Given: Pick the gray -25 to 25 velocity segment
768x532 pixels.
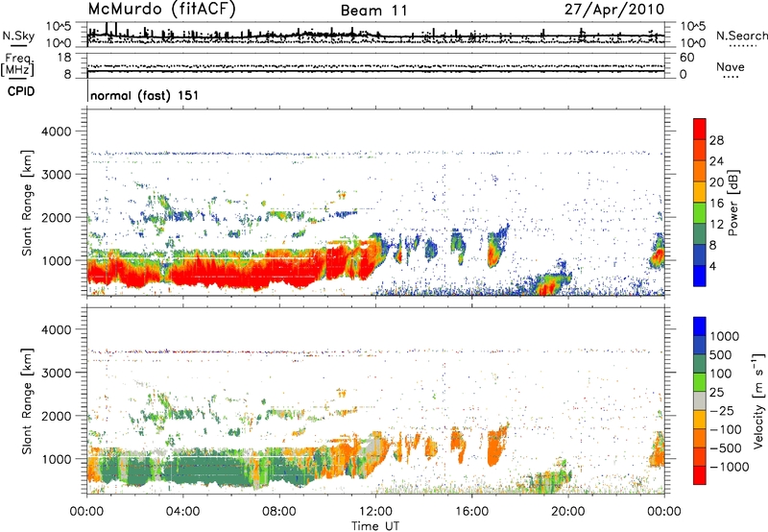Looking at the screenshot, I should click(x=700, y=400).
